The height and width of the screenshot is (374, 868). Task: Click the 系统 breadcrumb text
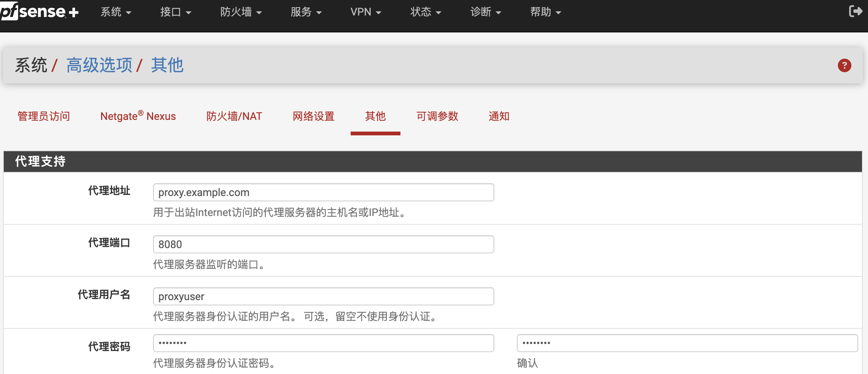coord(31,65)
